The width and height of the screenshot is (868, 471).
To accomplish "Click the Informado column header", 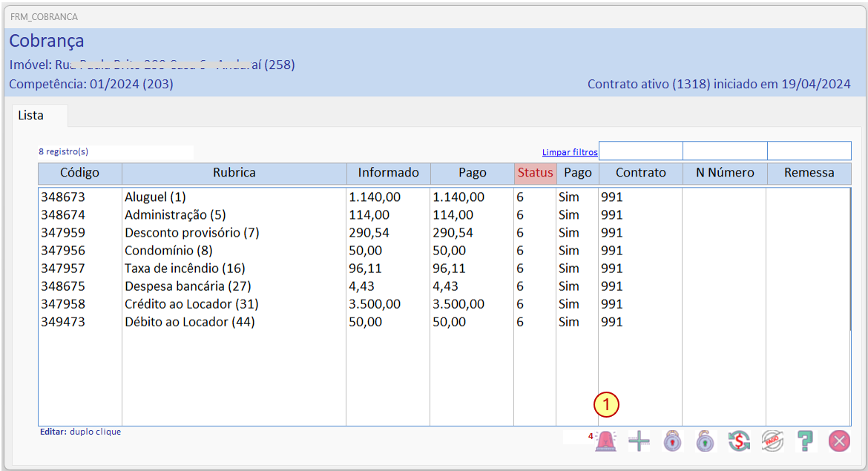I will [x=388, y=173].
